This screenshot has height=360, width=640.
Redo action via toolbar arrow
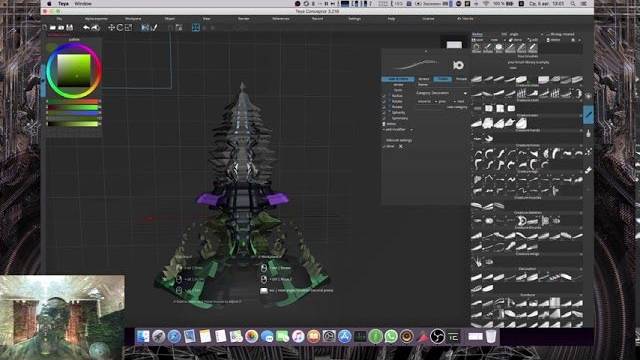96,27
